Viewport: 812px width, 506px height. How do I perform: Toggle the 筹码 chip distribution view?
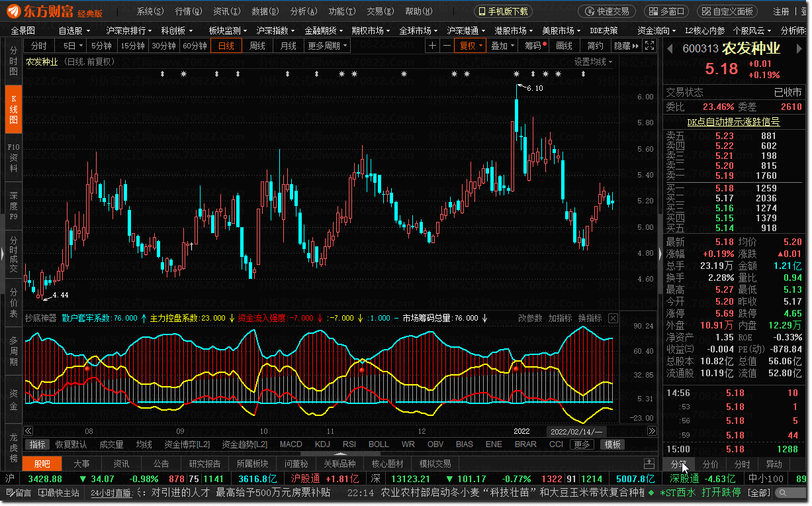pyautogui.click(x=535, y=46)
